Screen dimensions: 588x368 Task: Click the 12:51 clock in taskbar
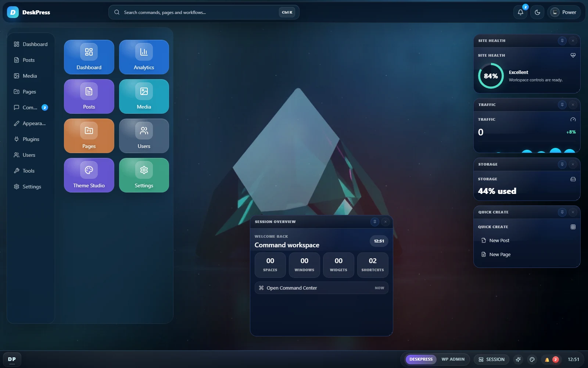click(573, 360)
